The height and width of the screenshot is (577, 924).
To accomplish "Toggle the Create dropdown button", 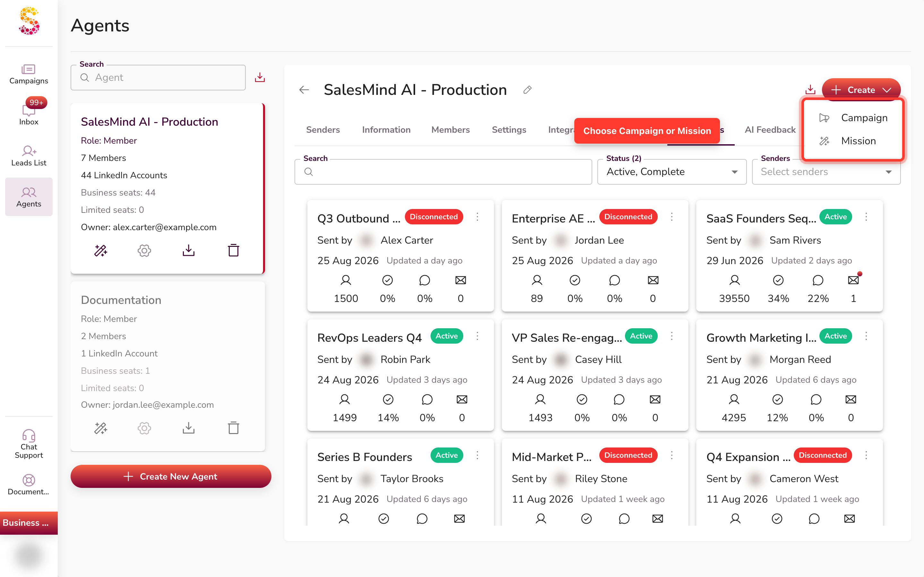I will (x=861, y=90).
